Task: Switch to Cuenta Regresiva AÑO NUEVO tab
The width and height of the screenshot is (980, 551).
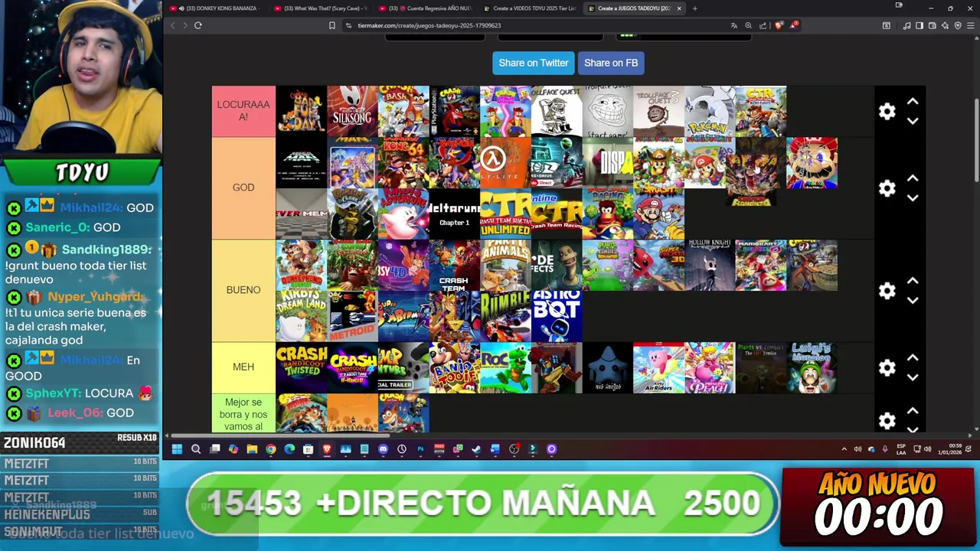Action: point(425,8)
